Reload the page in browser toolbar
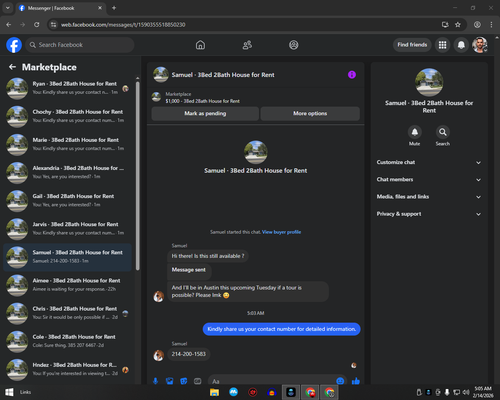The height and width of the screenshot is (400, 500). tap(37, 25)
